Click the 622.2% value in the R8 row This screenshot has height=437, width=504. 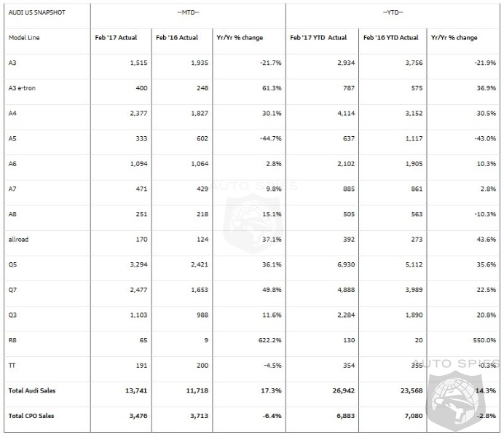251,340
